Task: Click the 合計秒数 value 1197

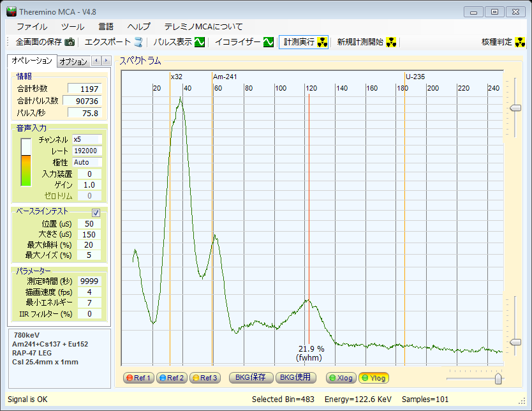Action: pos(85,89)
